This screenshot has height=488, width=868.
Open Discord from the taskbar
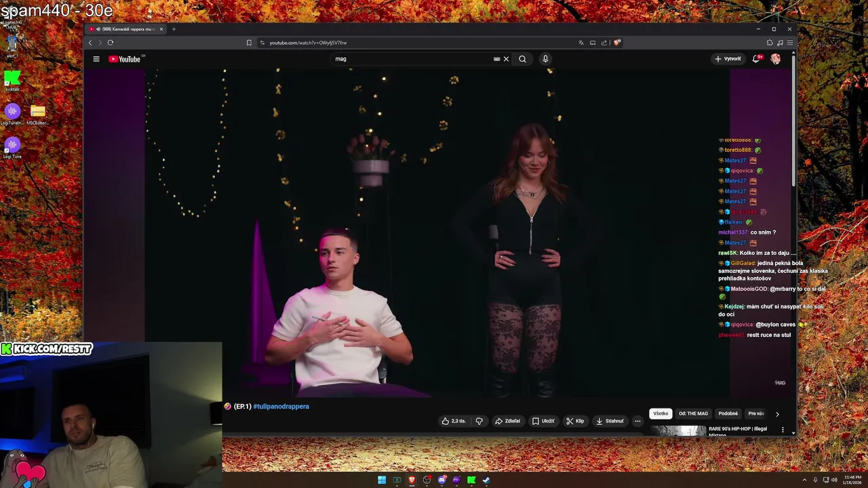point(441,480)
